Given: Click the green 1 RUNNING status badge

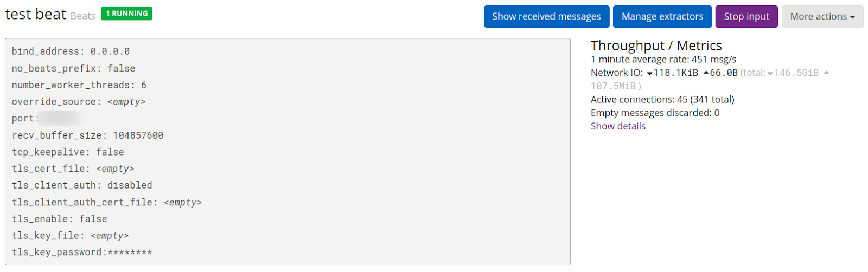Looking at the screenshot, I should (126, 14).
